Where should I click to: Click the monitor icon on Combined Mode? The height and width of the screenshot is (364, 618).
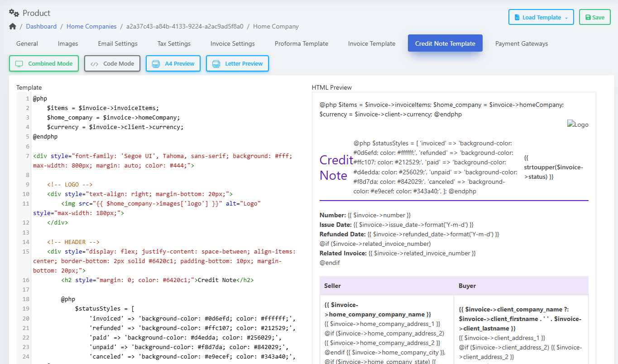[19, 64]
